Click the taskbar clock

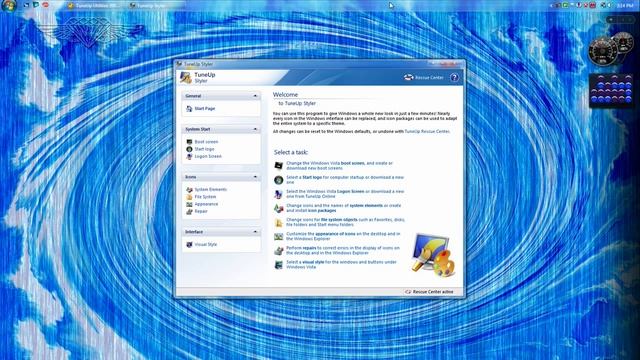625,5
